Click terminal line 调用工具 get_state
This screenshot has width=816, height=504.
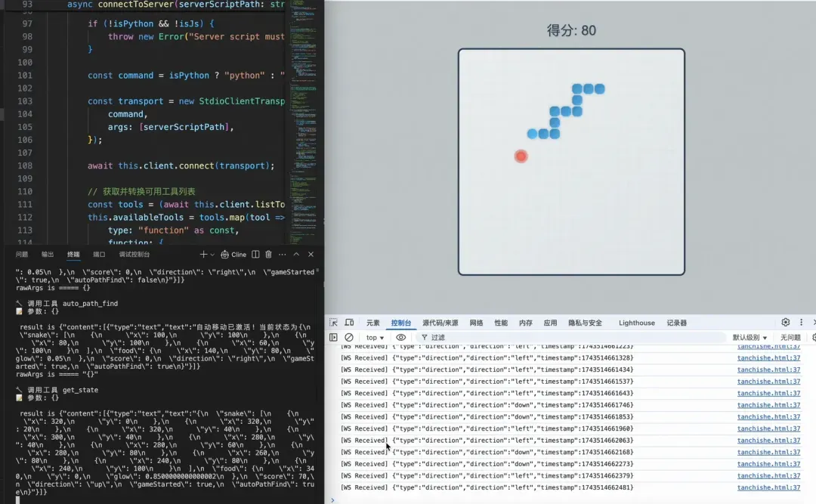pos(57,390)
